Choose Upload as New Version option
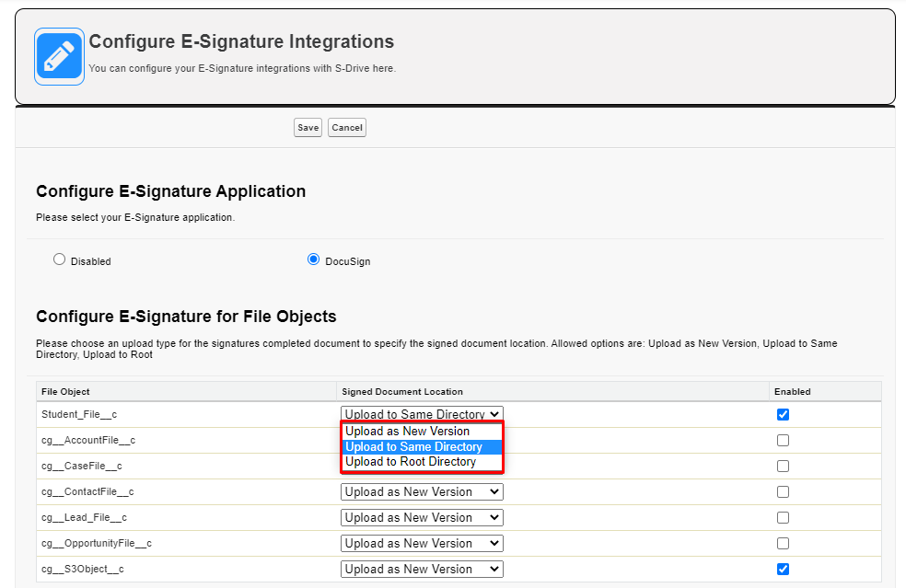Screen dimensions: 906x588 pos(407,432)
